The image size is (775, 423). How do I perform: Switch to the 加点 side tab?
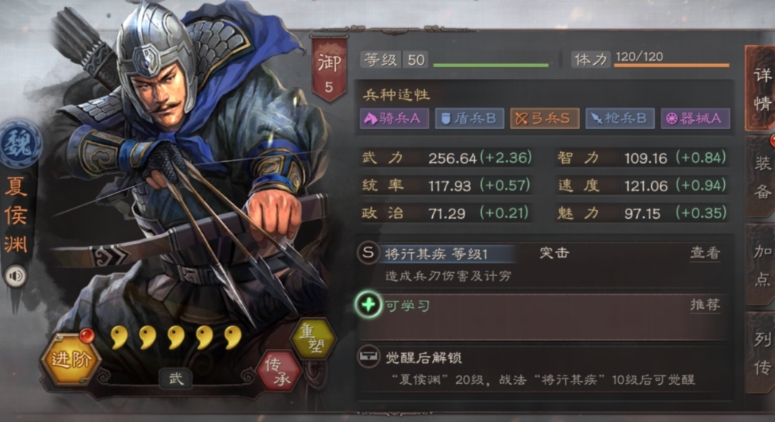pyautogui.click(x=761, y=265)
